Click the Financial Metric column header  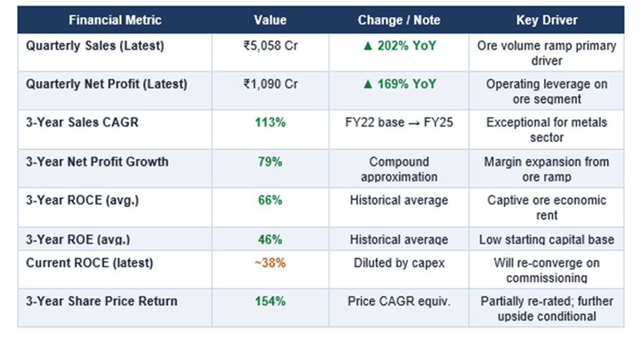click(x=115, y=20)
